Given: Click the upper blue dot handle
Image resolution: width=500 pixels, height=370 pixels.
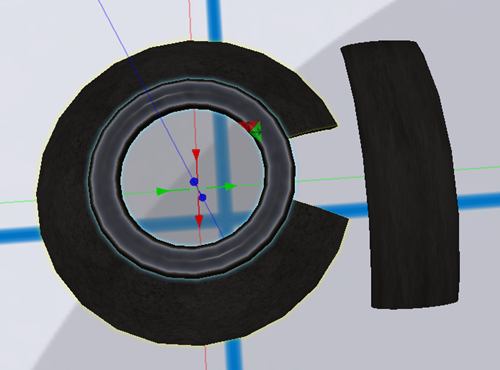Looking at the screenshot, I should [194, 182].
